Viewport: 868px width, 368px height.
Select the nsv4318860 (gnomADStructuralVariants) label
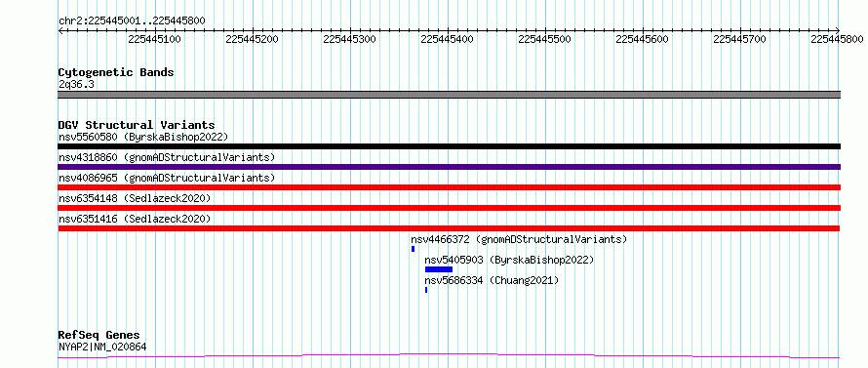[167, 157]
